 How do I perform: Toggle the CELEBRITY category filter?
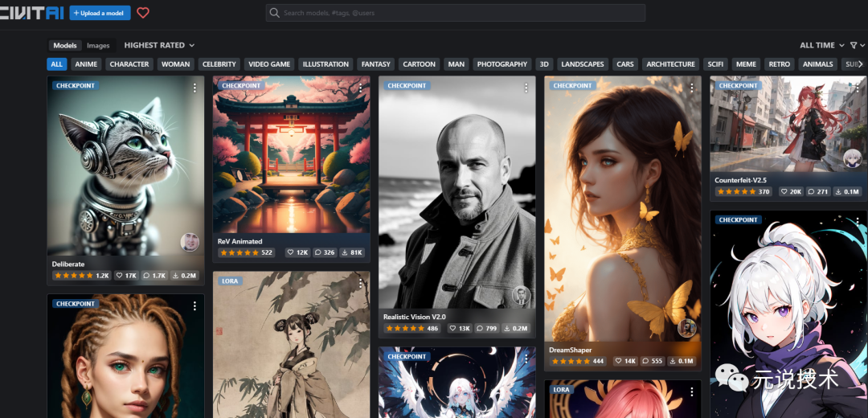coord(219,64)
